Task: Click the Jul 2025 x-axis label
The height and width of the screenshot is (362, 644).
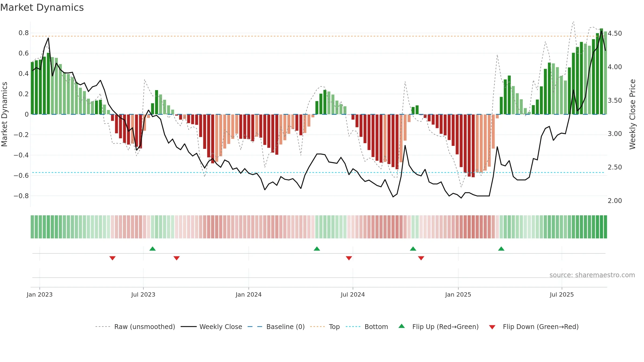Action: tap(562, 294)
